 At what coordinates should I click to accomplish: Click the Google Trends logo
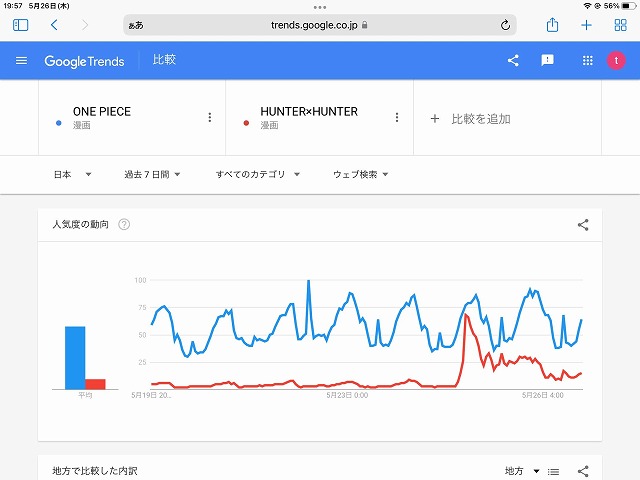point(84,61)
